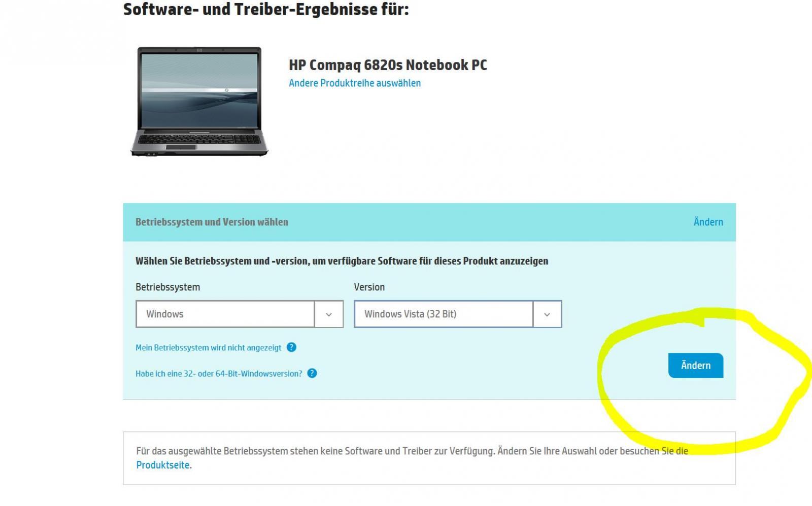Click the Ändern link in the header bar
Screen dimensions: 812x506
pyautogui.click(x=708, y=222)
